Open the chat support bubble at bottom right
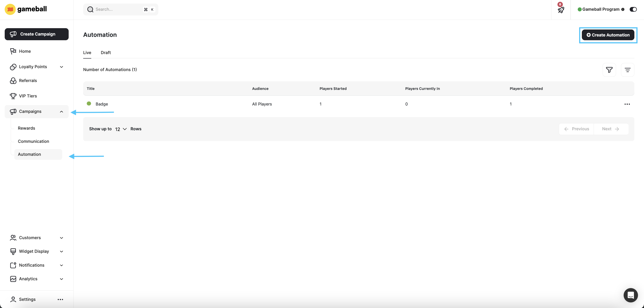This screenshot has height=308, width=644. pos(631,295)
